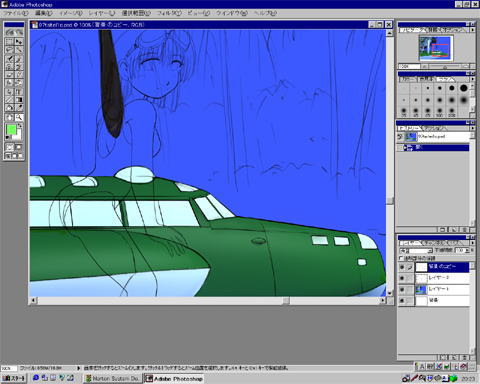Zoom in with Navigator large mountains button

click(x=466, y=67)
